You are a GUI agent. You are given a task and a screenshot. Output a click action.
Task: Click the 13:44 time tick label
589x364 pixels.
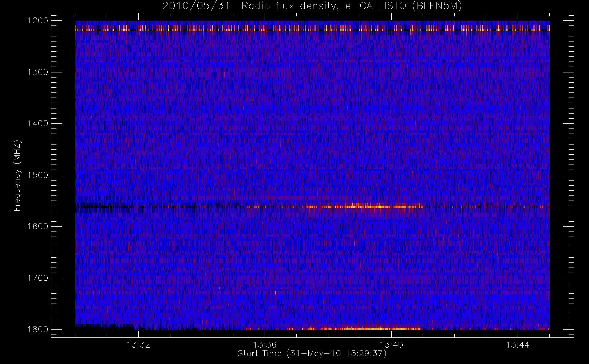pyautogui.click(x=518, y=345)
